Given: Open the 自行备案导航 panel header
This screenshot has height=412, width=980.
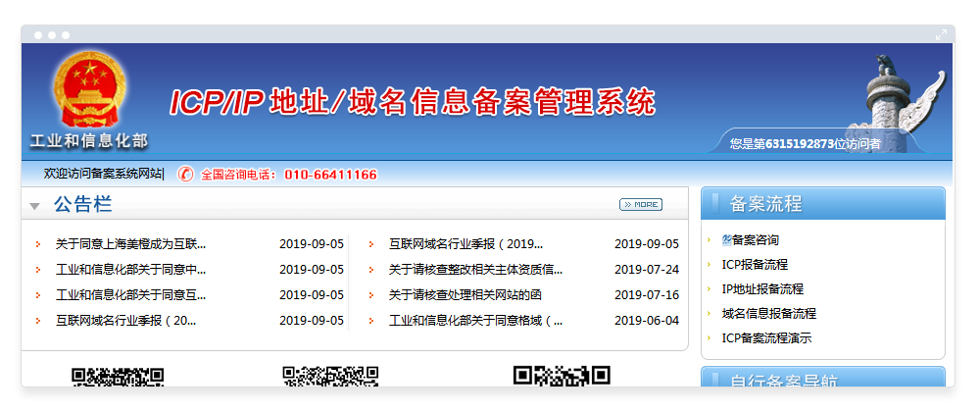Looking at the screenshot, I should (x=823, y=378).
